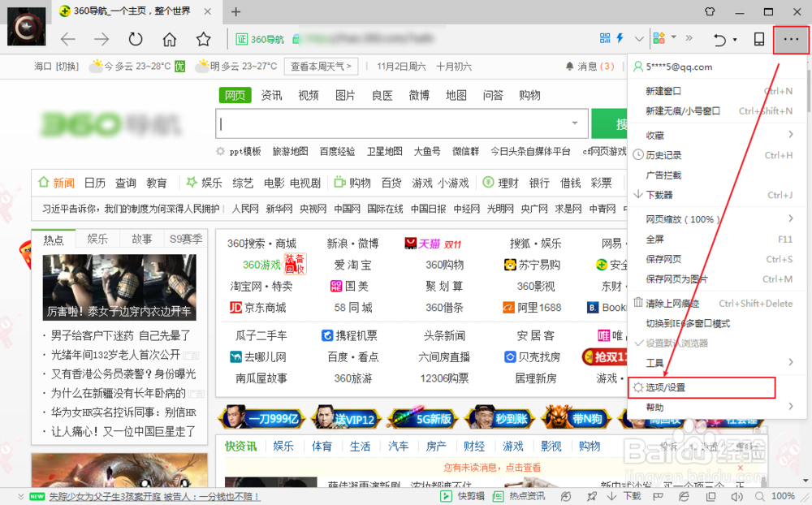
Task: Expand the 帮助 submenu
Action: tap(717, 407)
